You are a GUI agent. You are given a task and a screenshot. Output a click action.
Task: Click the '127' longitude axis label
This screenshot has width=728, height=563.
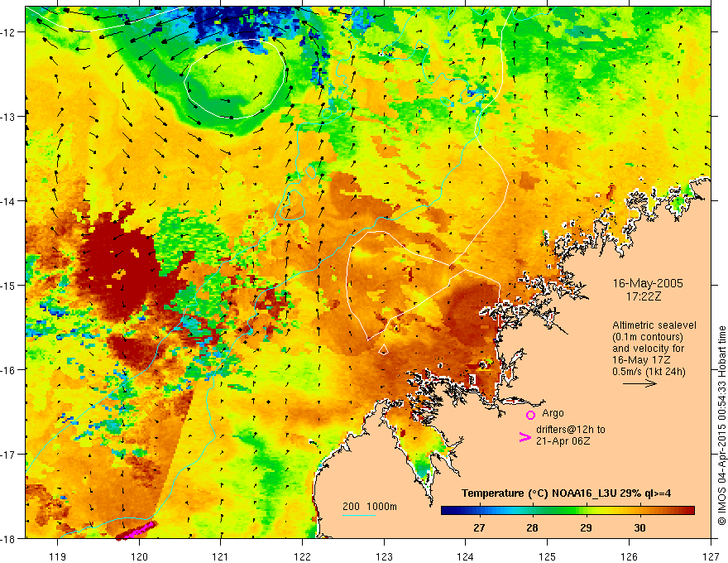(x=711, y=556)
